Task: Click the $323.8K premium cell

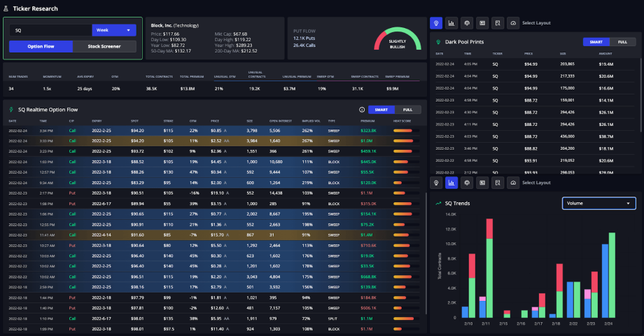Action: pos(368,131)
